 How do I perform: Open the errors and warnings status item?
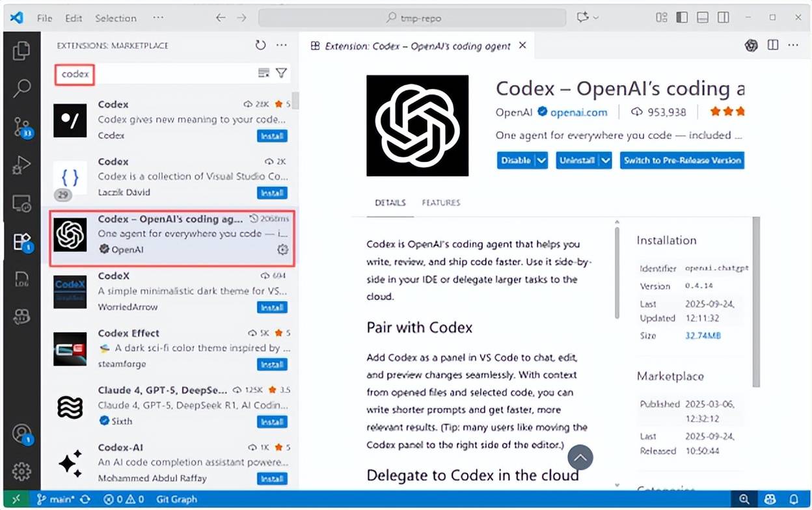(x=124, y=500)
